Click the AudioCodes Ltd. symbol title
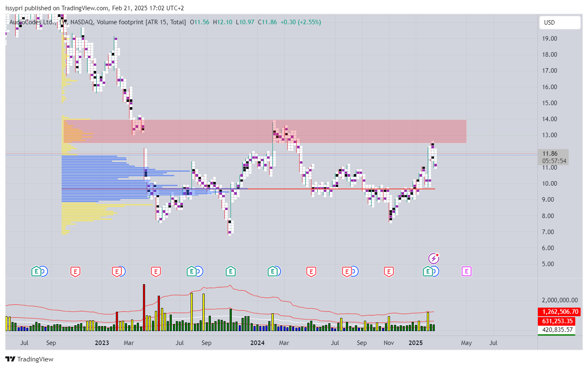Image resolution: width=588 pixels, height=368 pixels. click(x=32, y=22)
